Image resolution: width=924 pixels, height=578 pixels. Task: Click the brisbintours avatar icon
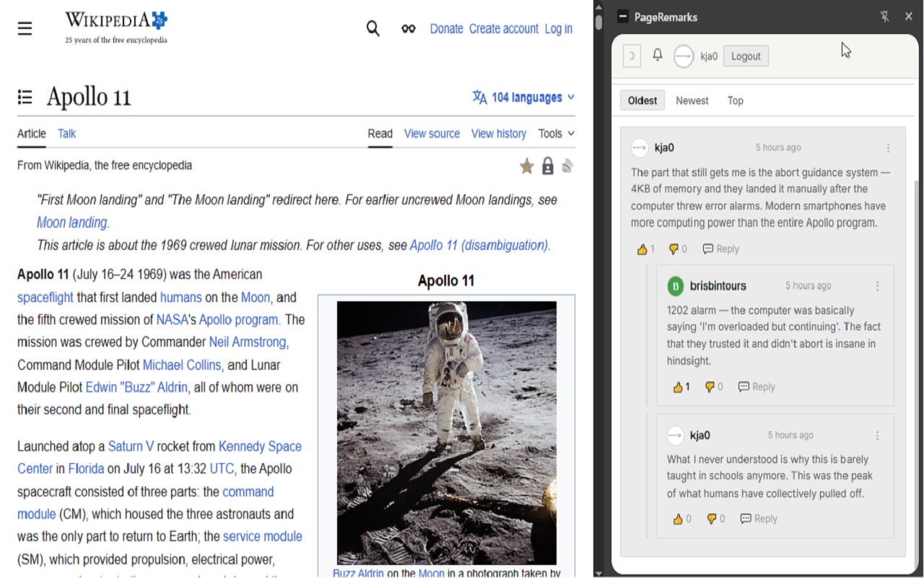click(676, 286)
